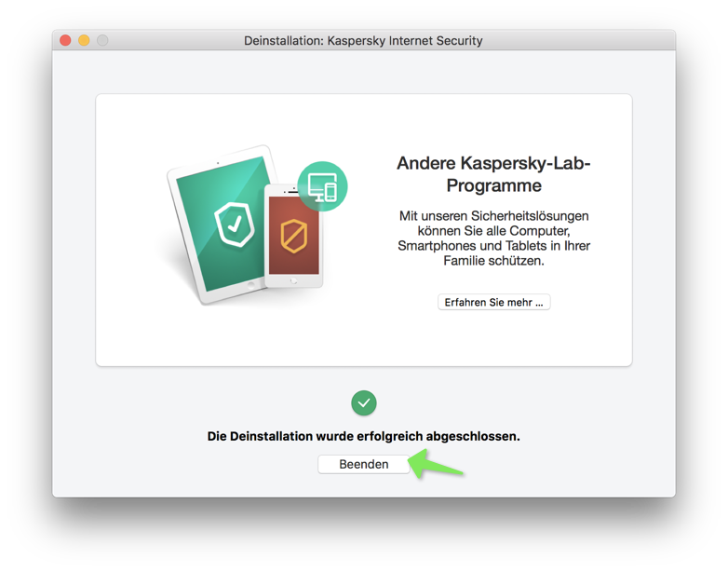This screenshot has height=572, width=728.
Task: Open the "Erfahren Sie mehr ..." link button
Action: click(493, 302)
